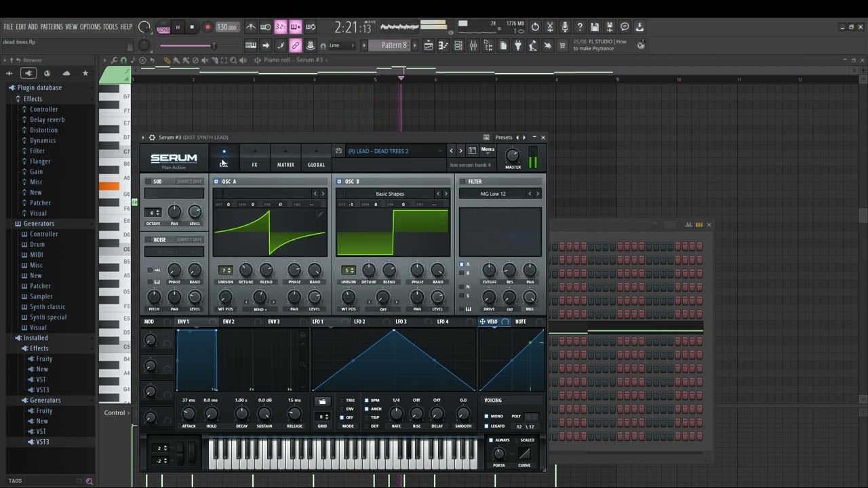
Task: Open the PATTERNS menu
Action: 52,27
